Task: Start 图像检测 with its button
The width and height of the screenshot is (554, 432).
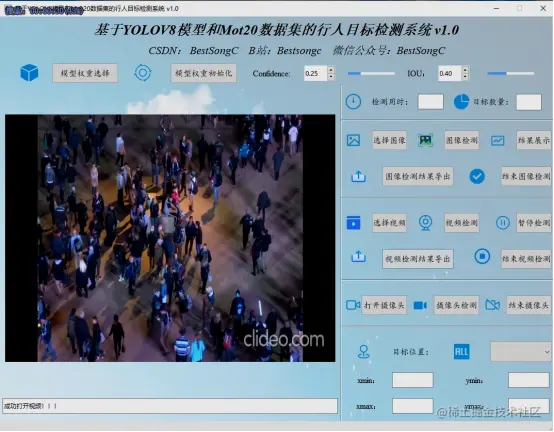Action: [x=462, y=140]
